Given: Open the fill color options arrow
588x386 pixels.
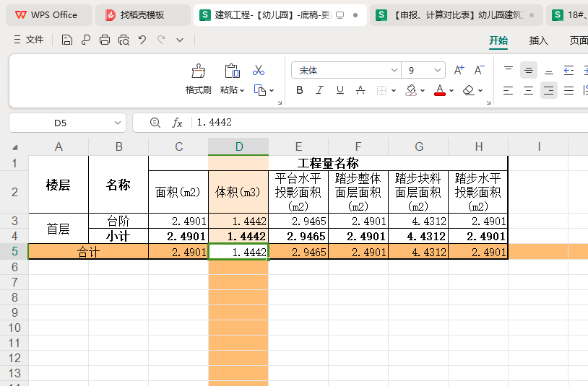Looking at the screenshot, I should pyautogui.click(x=423, y=91).
